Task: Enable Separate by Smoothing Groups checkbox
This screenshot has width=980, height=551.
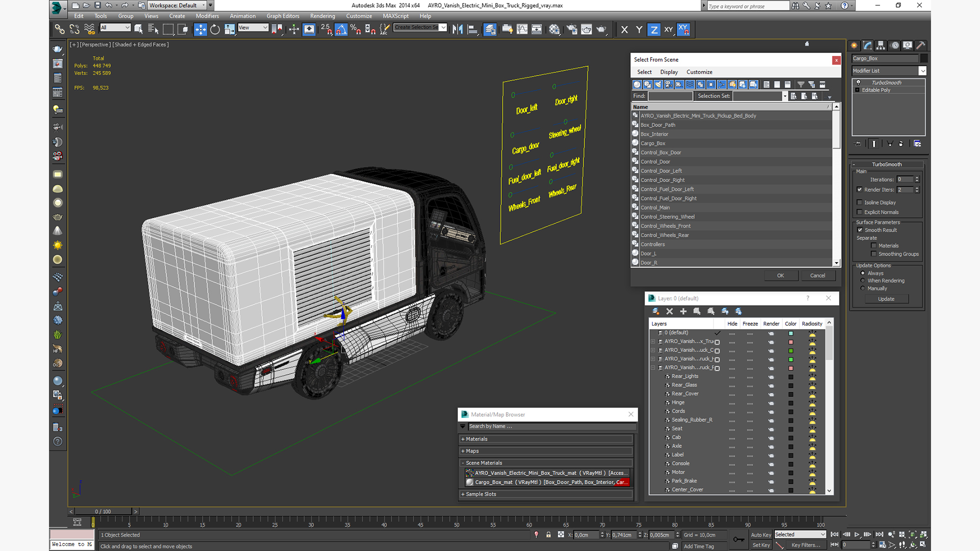Action: point(873,254)
